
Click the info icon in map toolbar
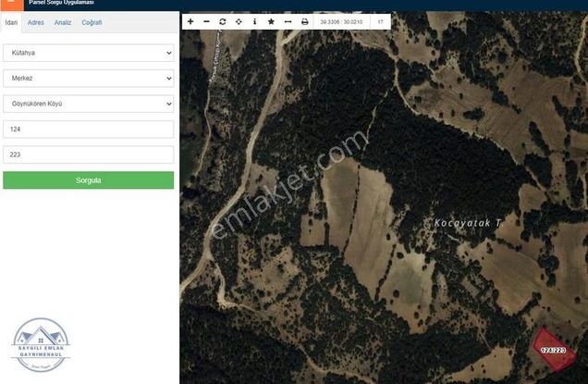pyautogui.click(x=254, y=21)
